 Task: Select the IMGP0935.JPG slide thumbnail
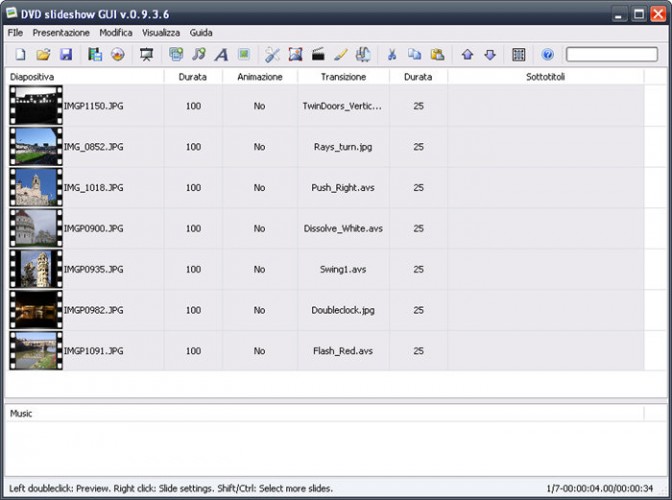35,269
